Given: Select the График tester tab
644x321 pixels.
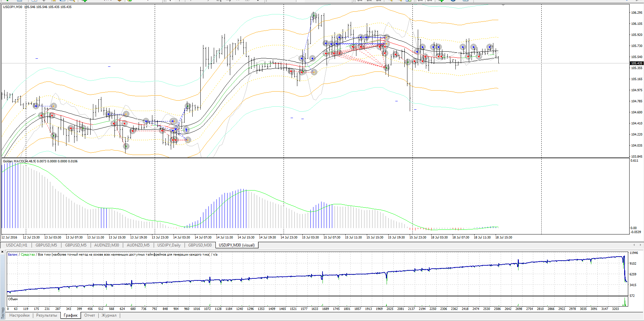Looking at the screenshot, I should tap(71, 315).
